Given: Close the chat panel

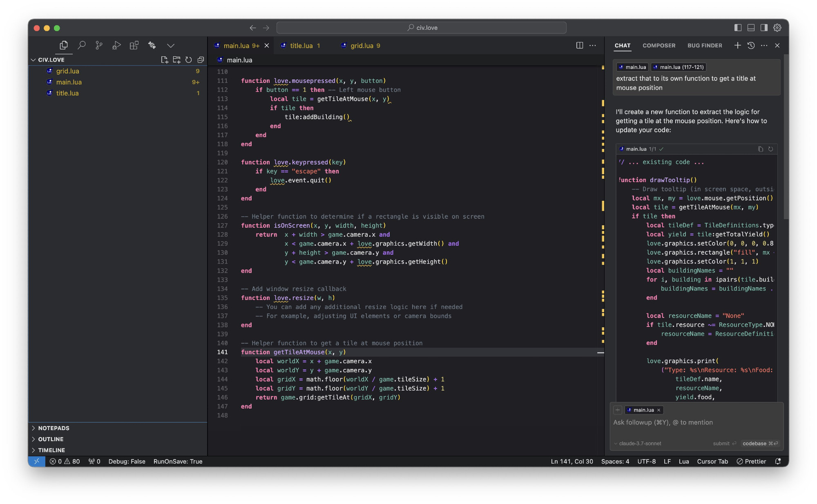Looking at the screenshot, I should pyautogui.click(x=777, y=45).
